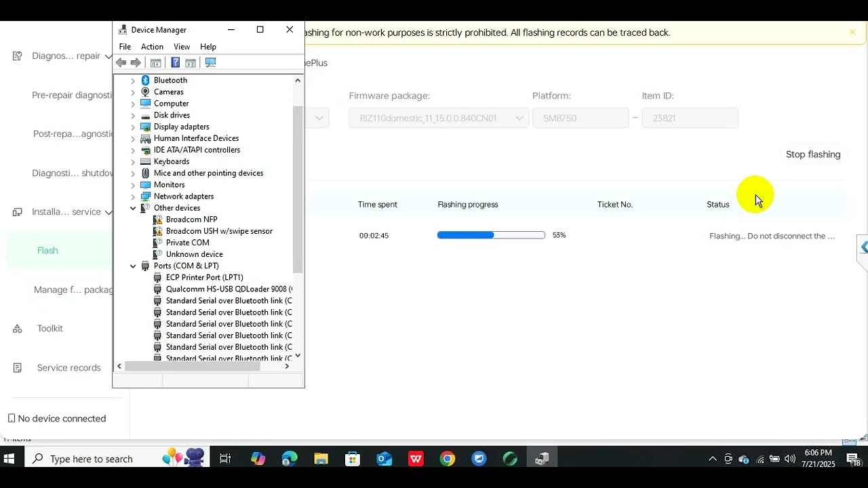
Task: Open Manage firmware packages sidebar item
Action: (73, 289)
